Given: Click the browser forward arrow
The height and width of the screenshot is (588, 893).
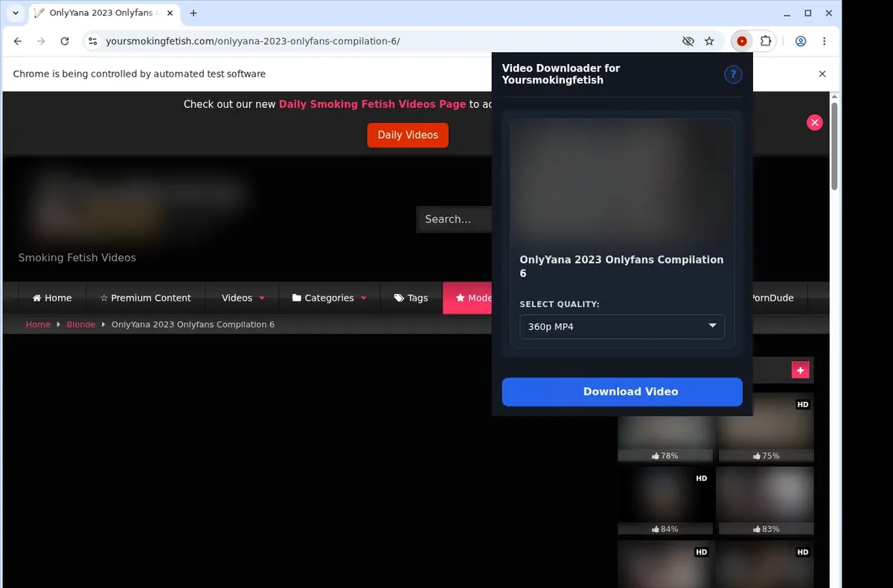Looking at the screenshot, I should 41,41.
